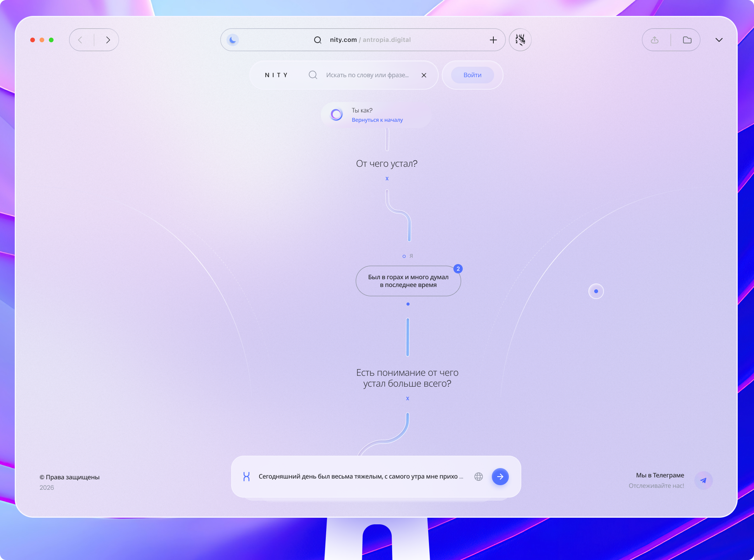Open new tab with plus icon
This screenshot has width=754, height=560.
tap(493, 40)
